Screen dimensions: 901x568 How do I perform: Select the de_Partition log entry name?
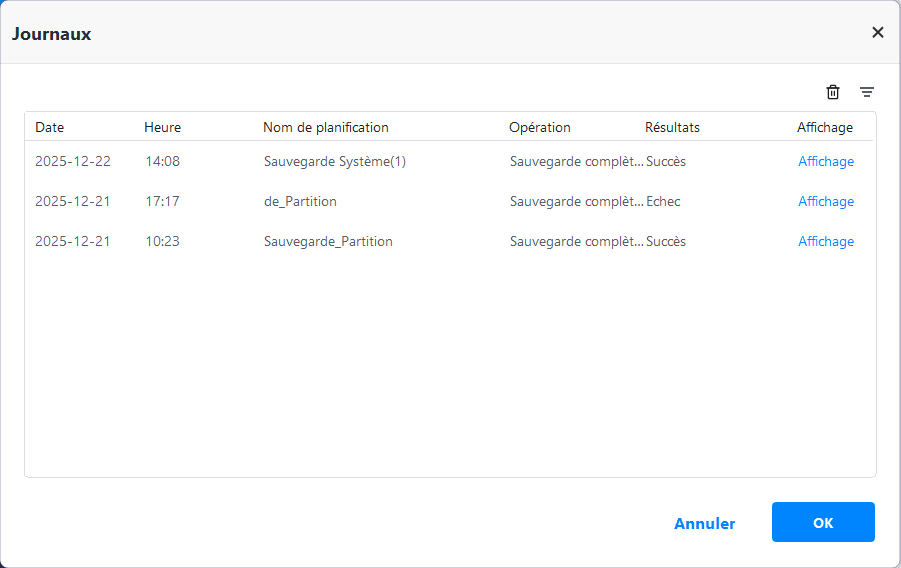point(300,201)
